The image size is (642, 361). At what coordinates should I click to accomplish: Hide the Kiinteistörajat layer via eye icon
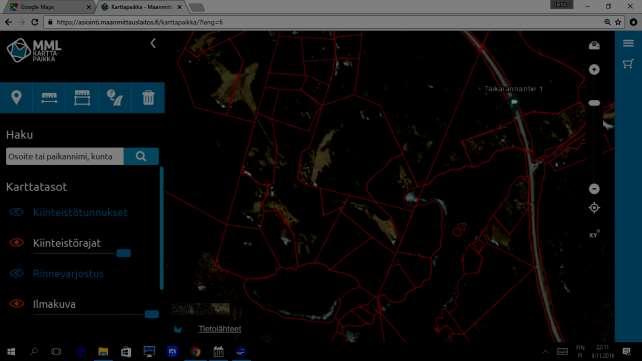(16, 243)
